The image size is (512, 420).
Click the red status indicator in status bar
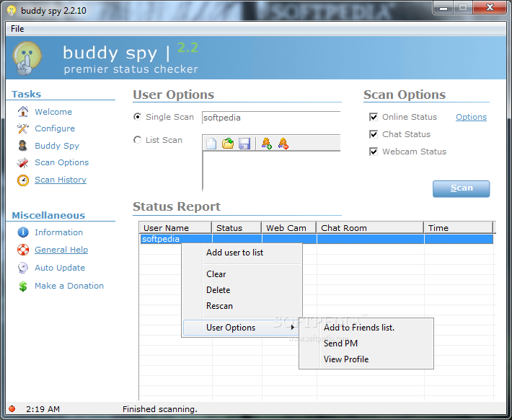(12, 408)
